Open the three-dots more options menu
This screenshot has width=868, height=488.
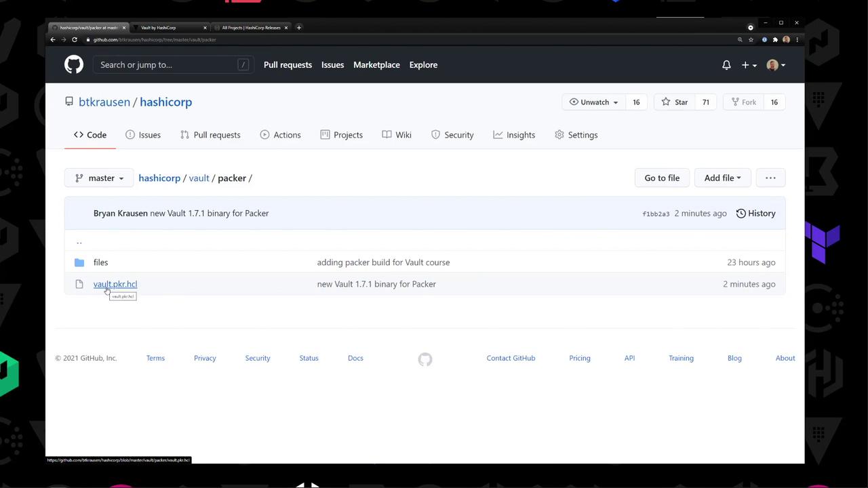point(770,178)
